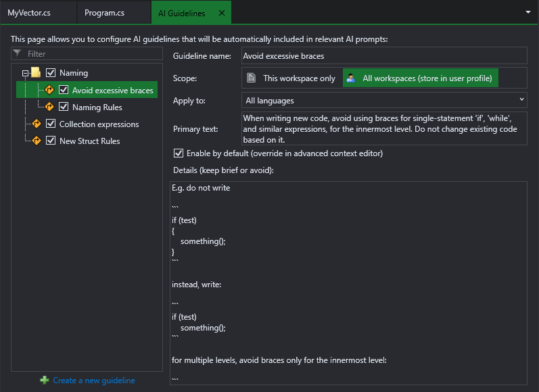Click the guideline icon beside Avoid excessive braces
The width and height of the screenshot is (539, 392).
pyautogui.click(x=49, y=90)
